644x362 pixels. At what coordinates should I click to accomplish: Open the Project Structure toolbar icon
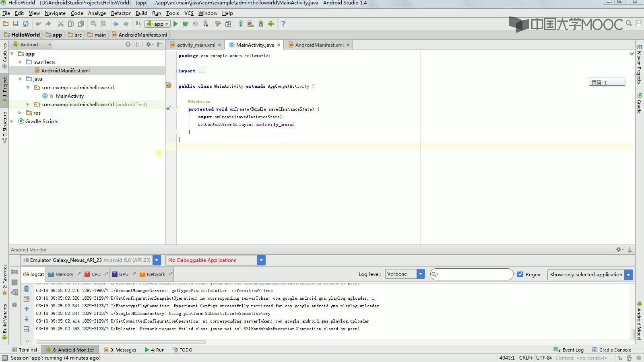[x=228, y=24]
